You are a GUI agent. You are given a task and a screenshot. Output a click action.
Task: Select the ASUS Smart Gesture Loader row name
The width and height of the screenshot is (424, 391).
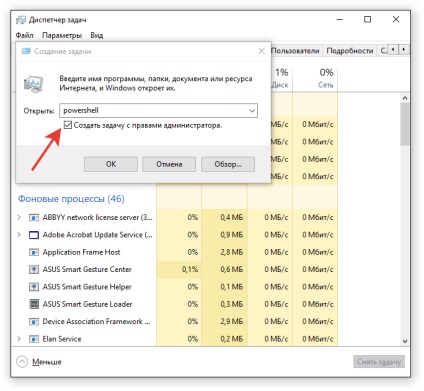click(x=87, y=304)
